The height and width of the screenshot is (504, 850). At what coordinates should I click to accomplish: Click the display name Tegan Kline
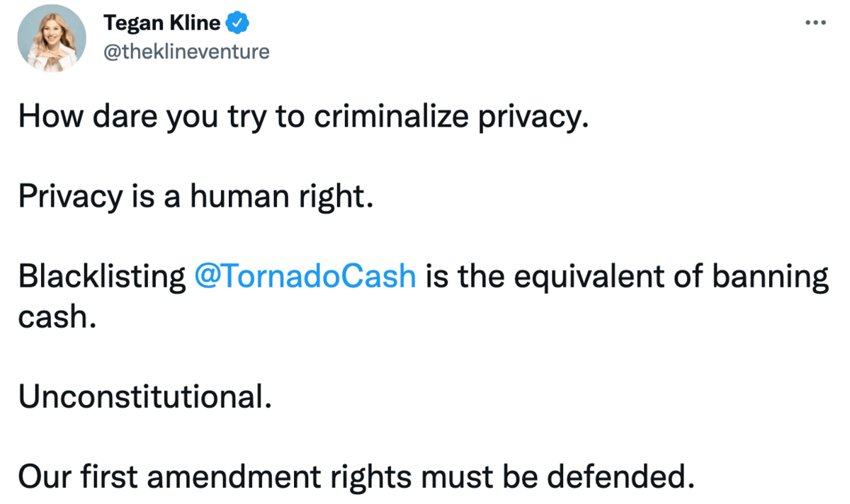click(162, 24)
